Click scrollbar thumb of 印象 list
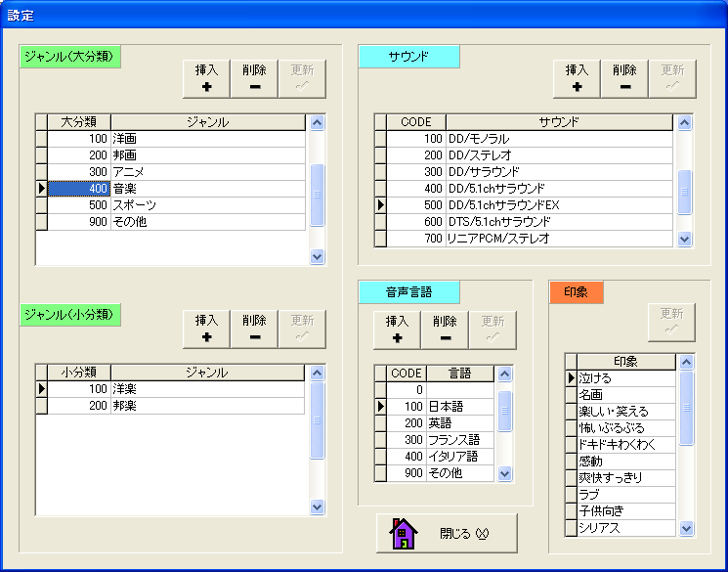 pyautogui.click(x=686, y=408)
